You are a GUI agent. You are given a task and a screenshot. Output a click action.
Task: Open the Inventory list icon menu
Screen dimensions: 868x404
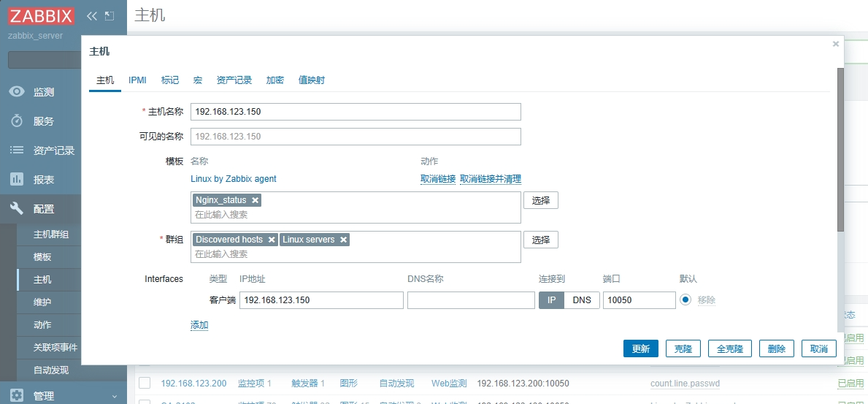17,150
